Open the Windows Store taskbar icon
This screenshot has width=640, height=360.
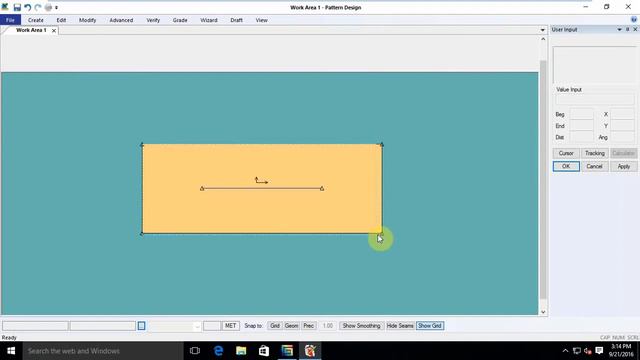(264, 351)
